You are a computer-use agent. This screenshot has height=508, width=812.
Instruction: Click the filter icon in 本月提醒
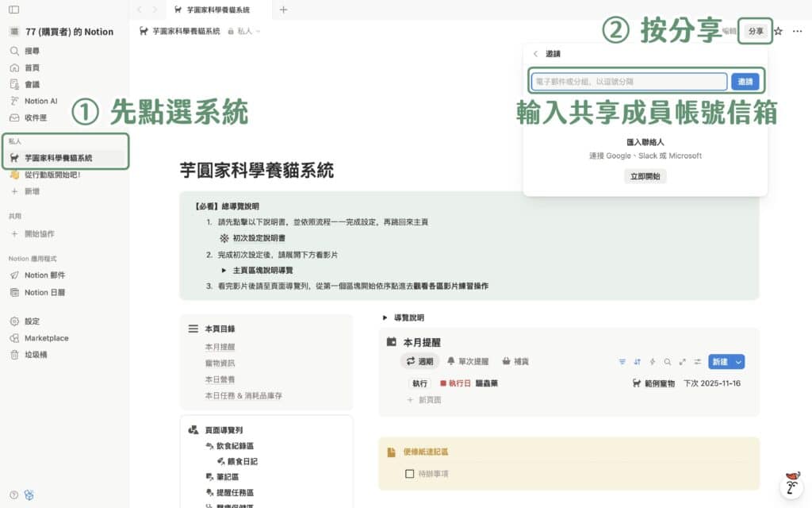pyautogui.click(x=622, y=362)
